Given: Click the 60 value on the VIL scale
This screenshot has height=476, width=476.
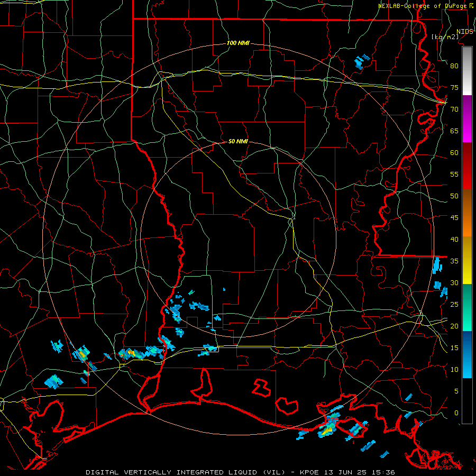Looking at the screenshot, I should pos(454,153).
